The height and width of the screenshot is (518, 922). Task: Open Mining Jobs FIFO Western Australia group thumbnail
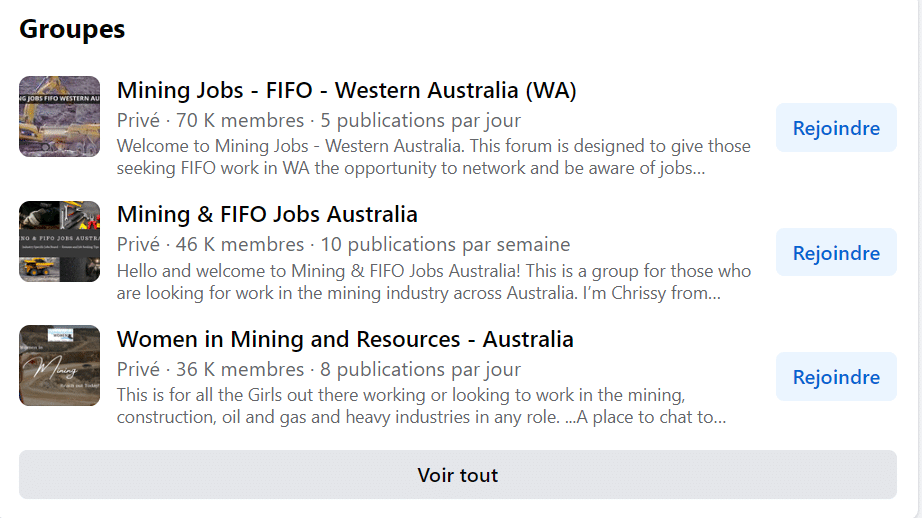[59, 116]
